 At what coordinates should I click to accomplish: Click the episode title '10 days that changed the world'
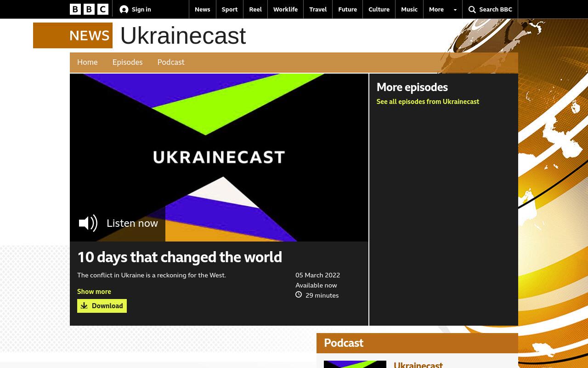(x=180, y=257)
